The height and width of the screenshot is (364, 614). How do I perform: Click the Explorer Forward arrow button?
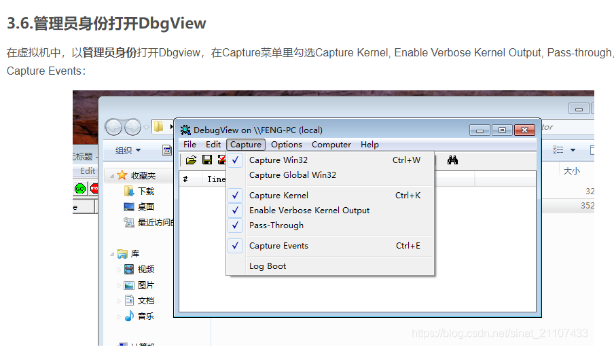click(132, 127)
